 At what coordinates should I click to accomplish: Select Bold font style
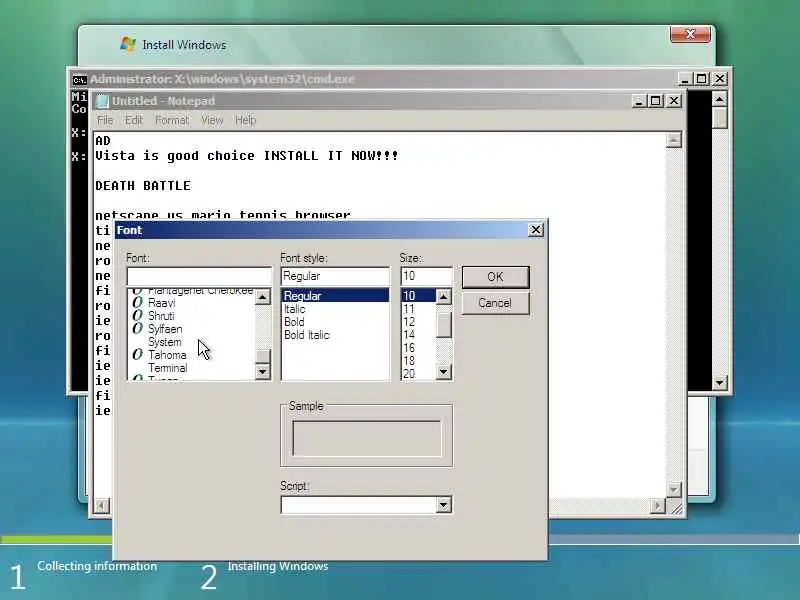point(294,322)
